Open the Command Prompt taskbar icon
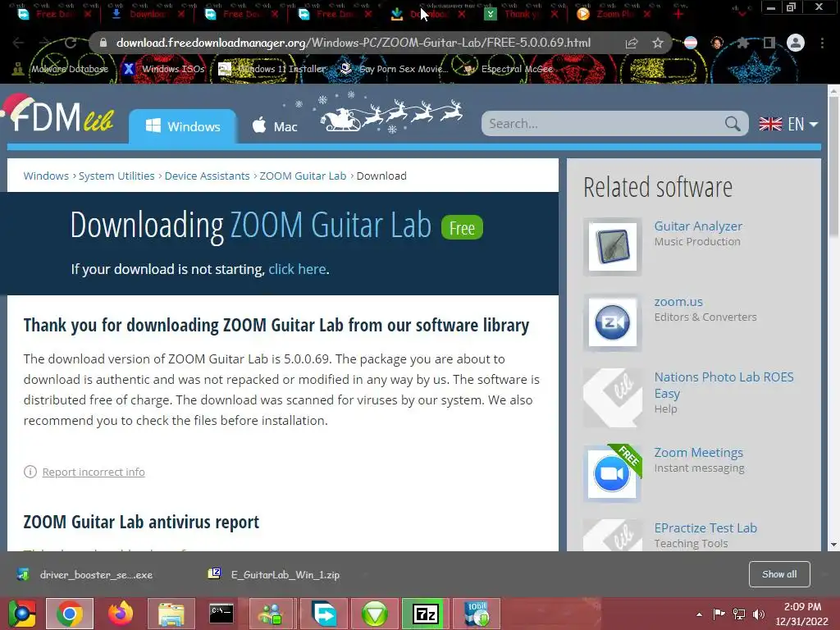840x630 pixels. (221, 614)
